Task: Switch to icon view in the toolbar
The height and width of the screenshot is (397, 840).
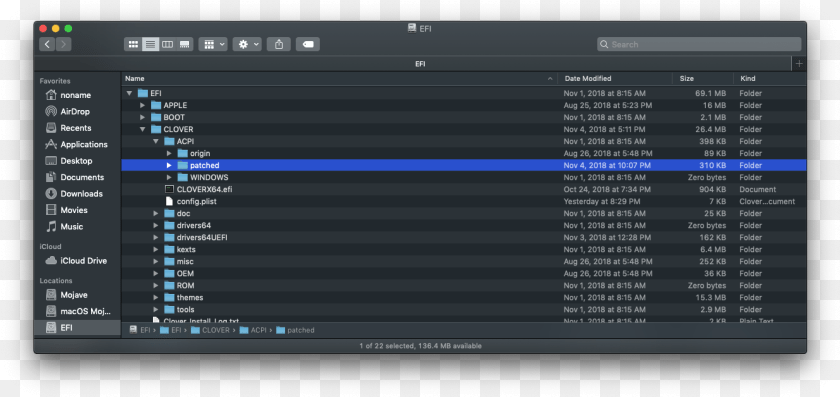Action: pos(133,44)
